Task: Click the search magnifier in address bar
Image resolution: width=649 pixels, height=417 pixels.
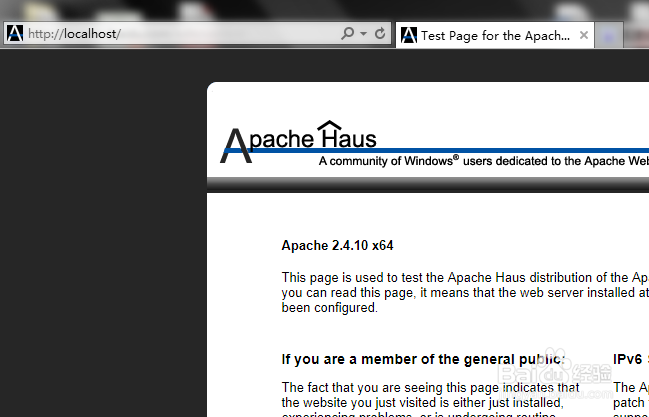Action: click(x=347, y=33)
